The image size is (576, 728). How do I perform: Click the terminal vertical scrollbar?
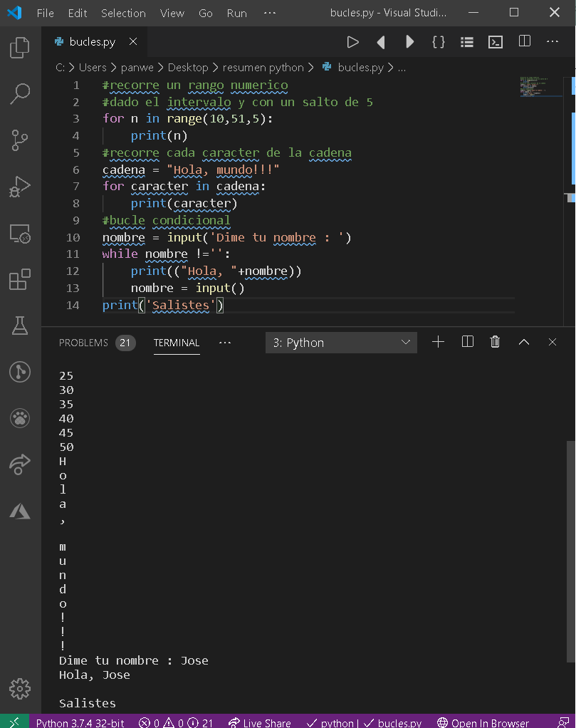571,551
